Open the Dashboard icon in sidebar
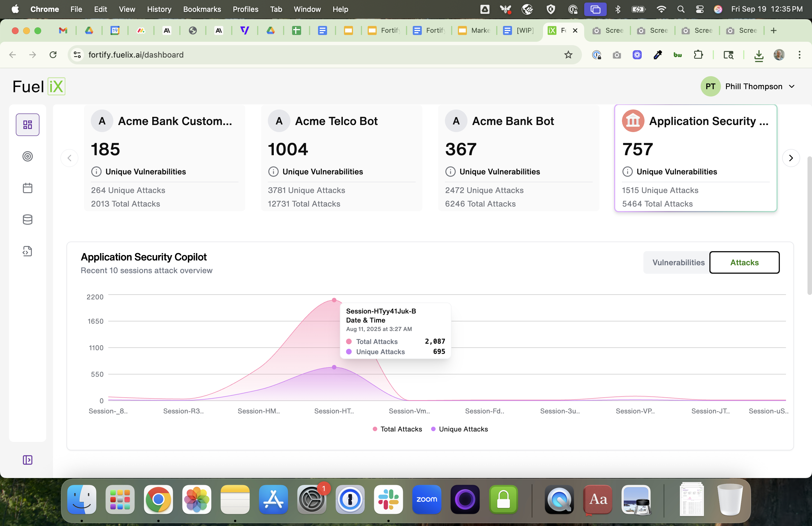The image size is (812, 526). (27, 125)
